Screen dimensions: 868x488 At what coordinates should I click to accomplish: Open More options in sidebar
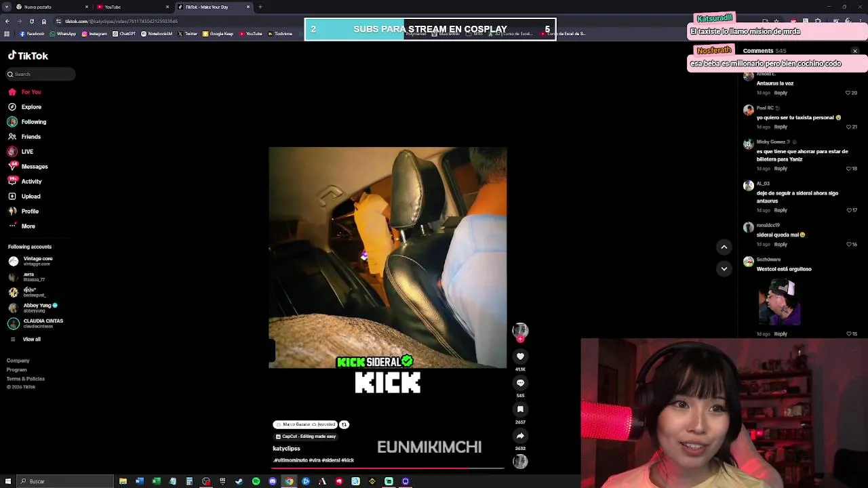pos(22,226)
